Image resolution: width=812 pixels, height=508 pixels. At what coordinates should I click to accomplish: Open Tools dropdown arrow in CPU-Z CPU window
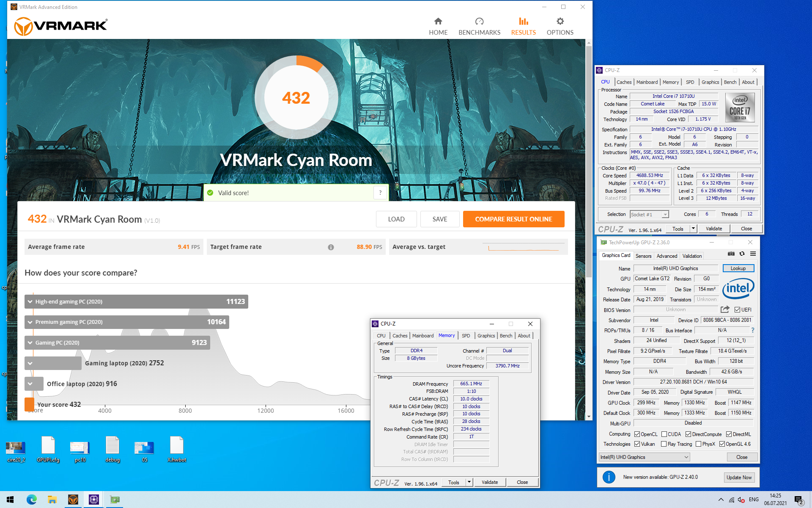point(693,229)
